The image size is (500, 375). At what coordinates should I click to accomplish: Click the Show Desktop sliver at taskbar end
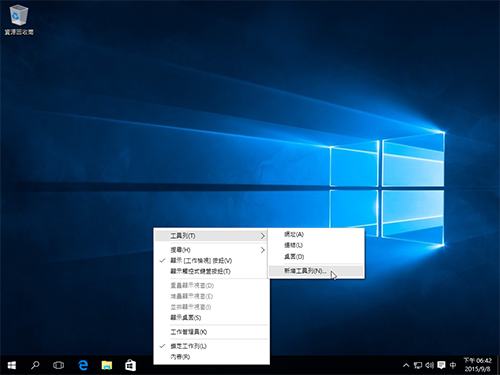(498, 366)
